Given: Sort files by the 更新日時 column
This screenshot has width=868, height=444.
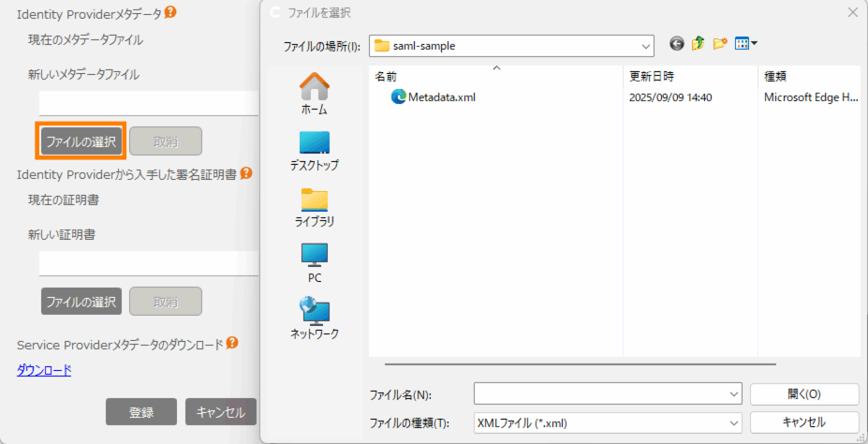Looking at the screenshot, I should click(652, 76).
